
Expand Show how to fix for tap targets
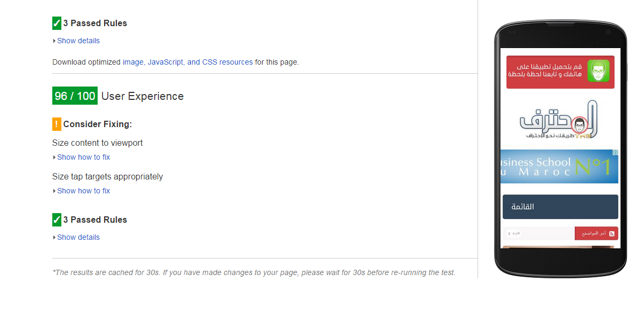(83, 191)
